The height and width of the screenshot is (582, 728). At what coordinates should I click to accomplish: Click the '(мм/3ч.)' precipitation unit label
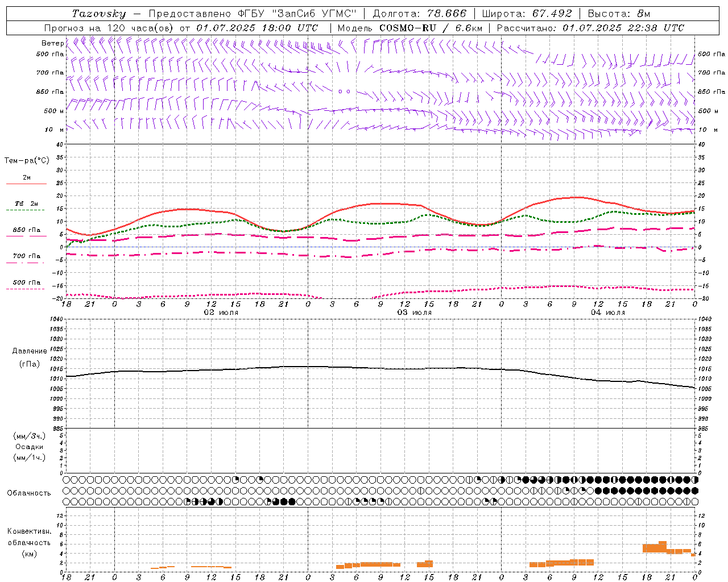tap(30, 436)
